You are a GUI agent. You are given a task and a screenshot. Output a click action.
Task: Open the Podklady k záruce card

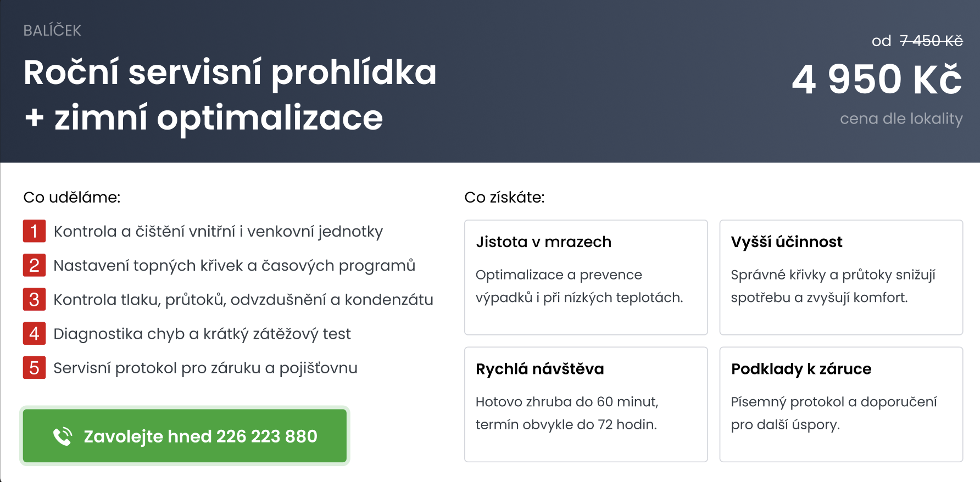click(x=840, y=404)
